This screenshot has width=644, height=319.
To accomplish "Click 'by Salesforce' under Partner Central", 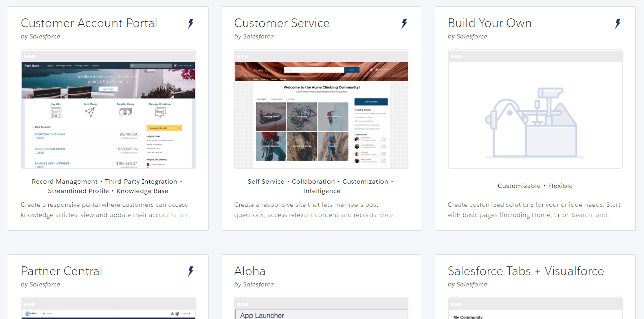I will [x=40, y=284].
